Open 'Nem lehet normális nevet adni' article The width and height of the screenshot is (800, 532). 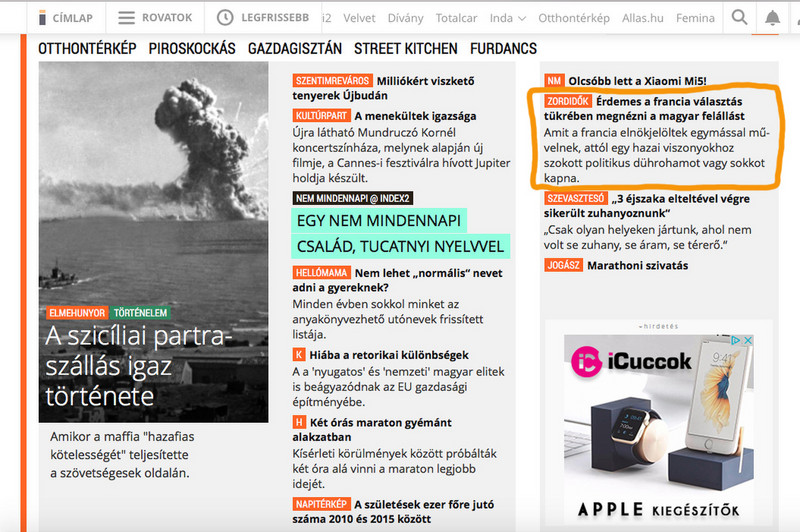pyautogui.click(x=397, y=280)
